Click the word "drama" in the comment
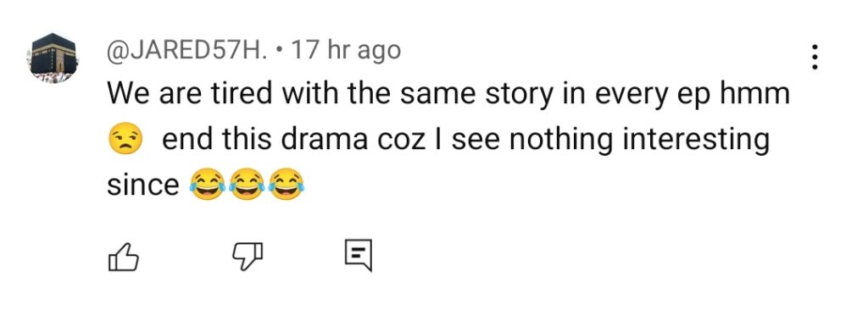 point(324,140)
